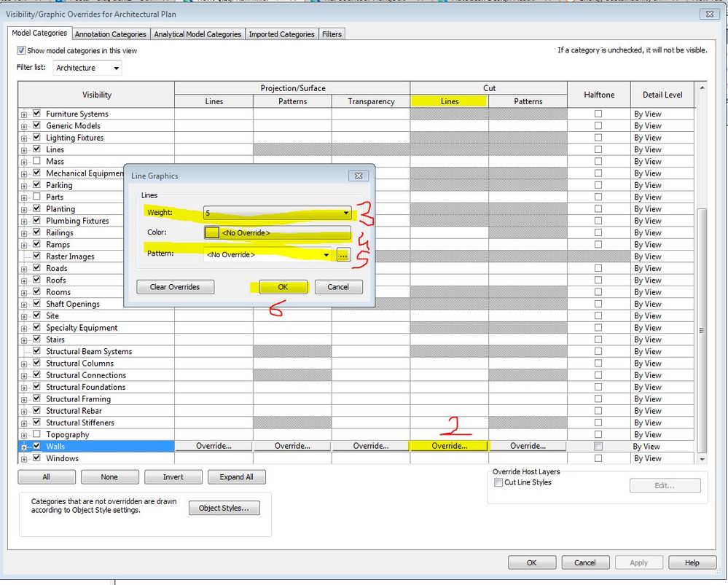Click the All selection button
Viewport: 728px width, 585px height.
[x=47, y=477]
